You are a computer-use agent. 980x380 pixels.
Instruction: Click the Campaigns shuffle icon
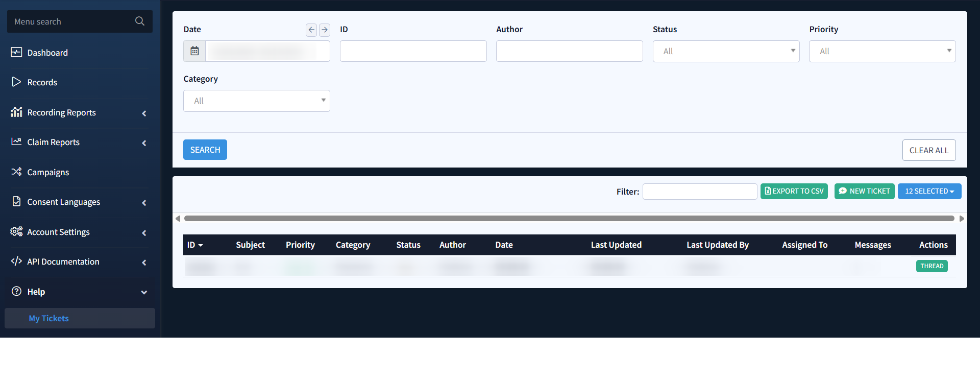(x=16, y=172)
